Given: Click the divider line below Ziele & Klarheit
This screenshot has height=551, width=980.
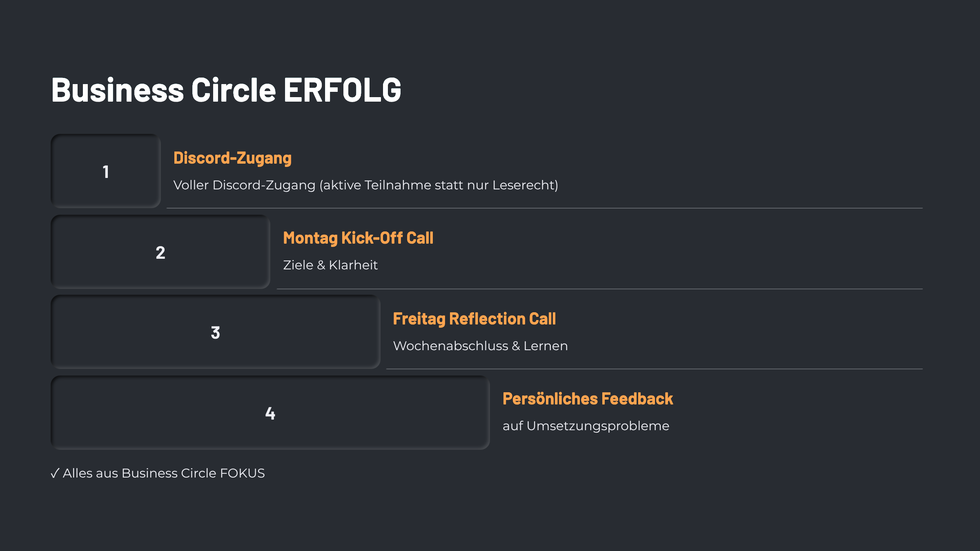Looking at the screenshot, I should pos(599,289).
